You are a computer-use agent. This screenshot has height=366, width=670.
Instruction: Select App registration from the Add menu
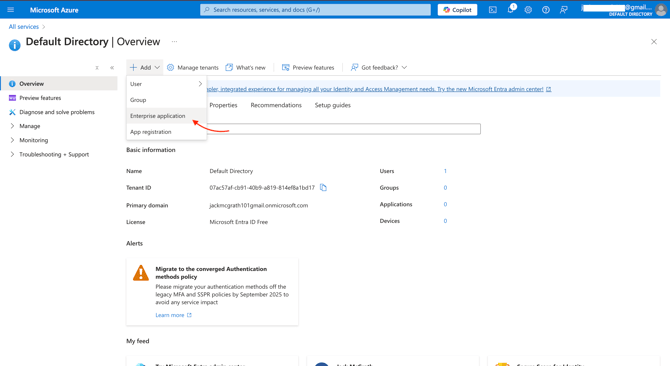pyautogui.click(x=166, y=132)
